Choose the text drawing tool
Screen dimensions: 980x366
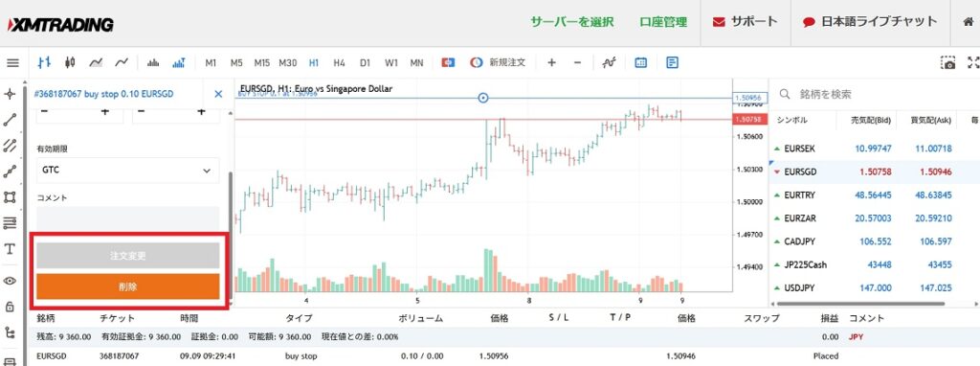pyautogui.click(x=10, y=249)
